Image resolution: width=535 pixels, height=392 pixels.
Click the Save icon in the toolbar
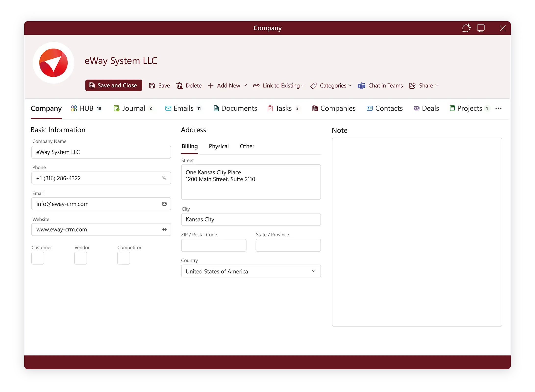click(x=152, y=85)
